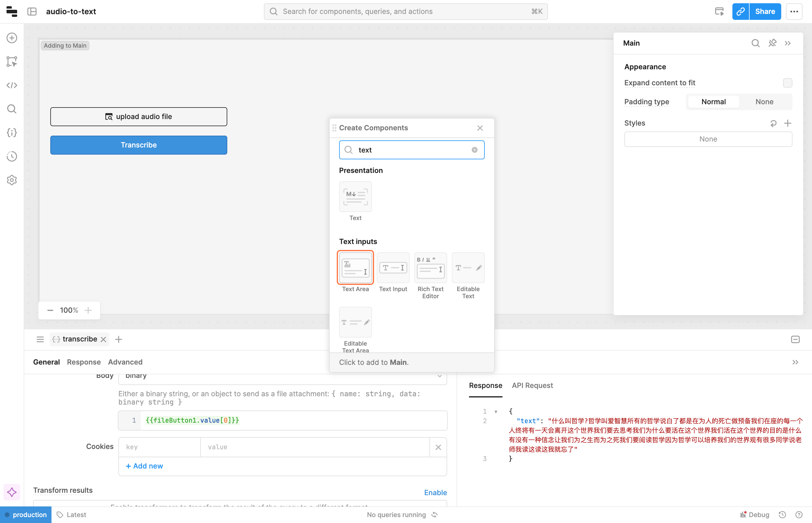Viewport: 812px width, 523px height.
Task: Set Padding type to None
Action: pos(764,102)
